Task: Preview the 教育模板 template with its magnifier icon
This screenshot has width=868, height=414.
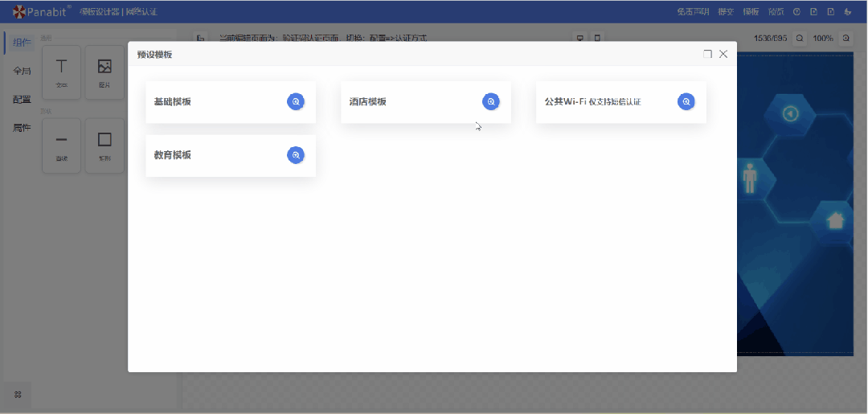Action: click(296, 155)
